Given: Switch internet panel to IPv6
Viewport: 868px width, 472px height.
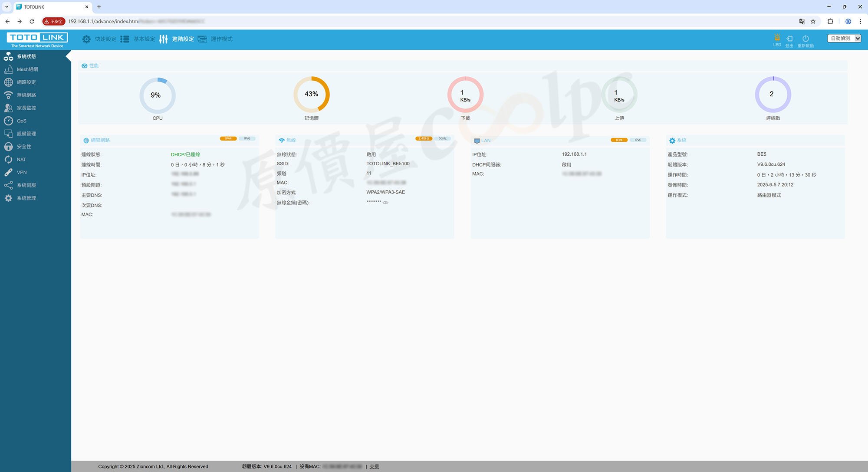Looking at the screenshot, I should point(247,139).
